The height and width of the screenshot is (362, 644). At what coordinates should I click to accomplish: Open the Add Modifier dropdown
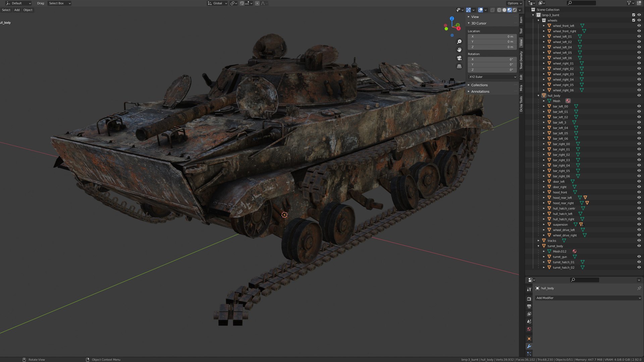coord(588,298)
